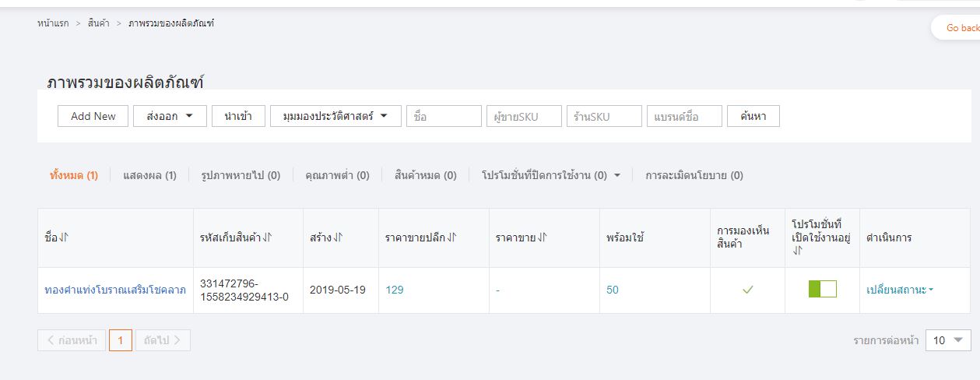Click the Add New button
Image resolution: width=980 pixels, height=380 pixels.
point(93,116)
